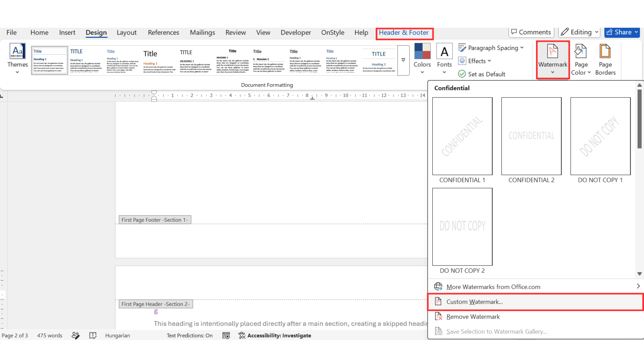Switch to the Review tab
The width and height of the screenshot is (644, 362).
[x=235, y=33]
